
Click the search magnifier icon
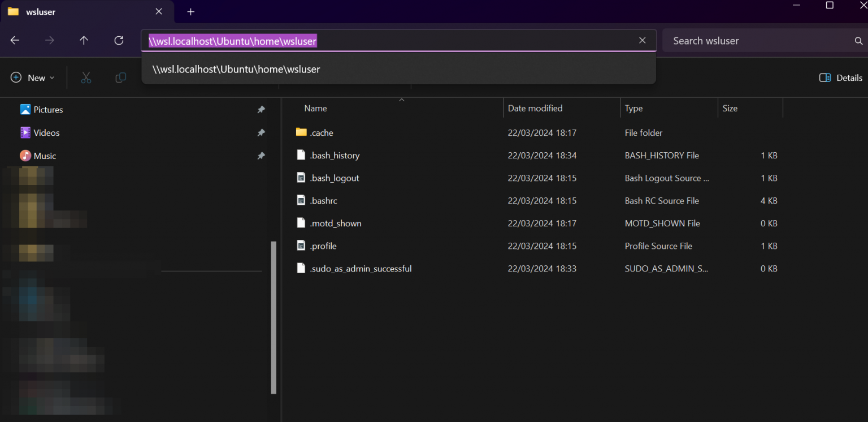pos(858,40)
